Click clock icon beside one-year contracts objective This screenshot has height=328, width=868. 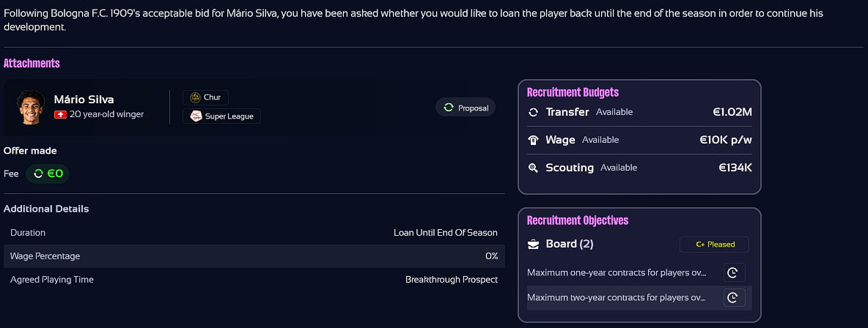coord(732,273)
